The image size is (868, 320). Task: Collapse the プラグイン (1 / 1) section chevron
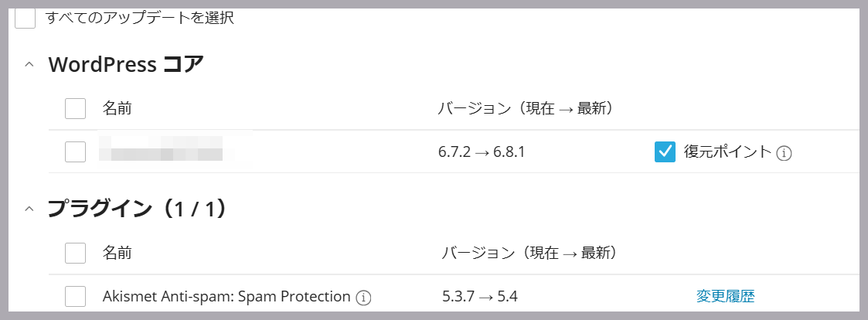point(29,209)
